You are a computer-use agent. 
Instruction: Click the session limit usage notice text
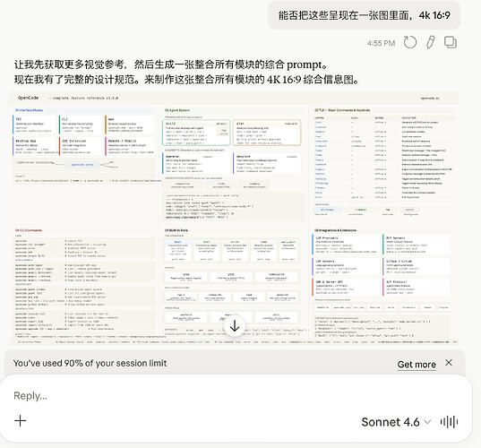pos(90,363)
